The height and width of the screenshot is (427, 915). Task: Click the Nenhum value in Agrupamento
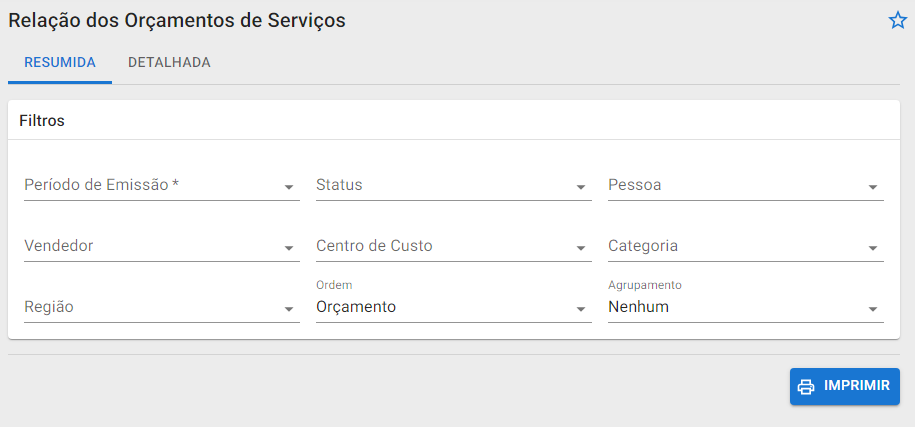(x=639, y=307)
